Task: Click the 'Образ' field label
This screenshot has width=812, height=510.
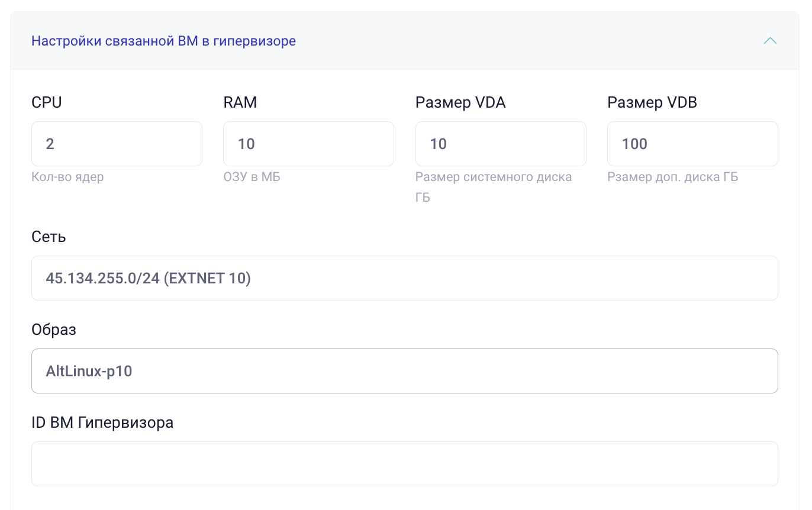Action: click(x=54, y=329)
